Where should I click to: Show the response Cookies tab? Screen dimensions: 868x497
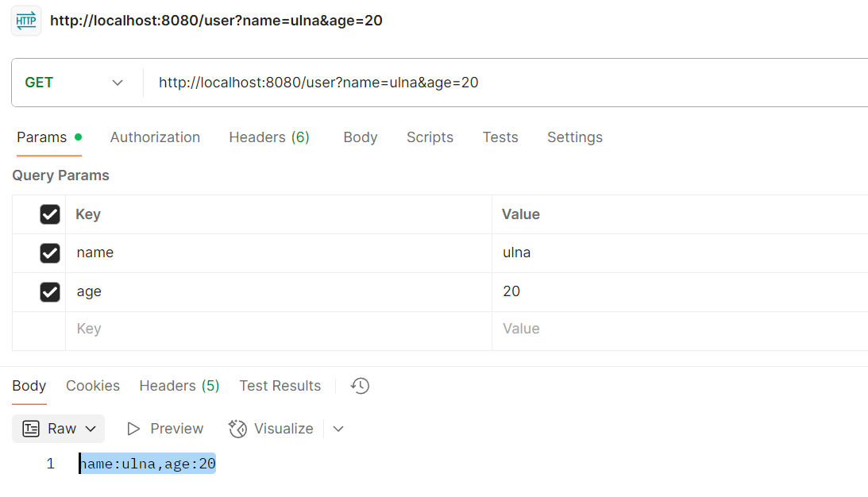pos(93,386)
